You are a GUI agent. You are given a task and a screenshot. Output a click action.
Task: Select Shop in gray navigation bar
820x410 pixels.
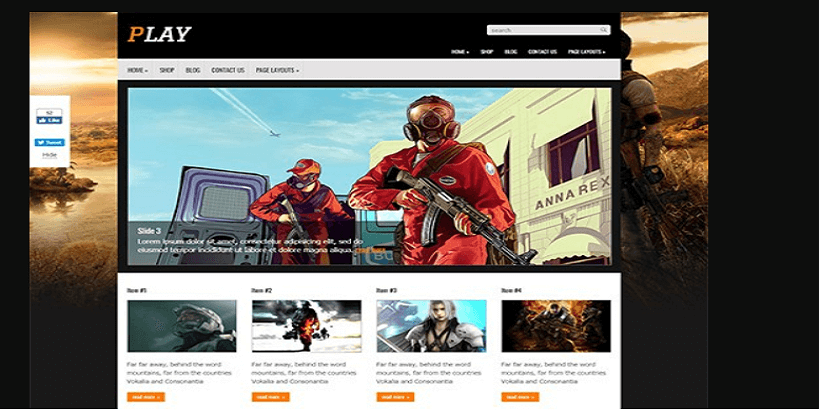click(x=167, y=70)
